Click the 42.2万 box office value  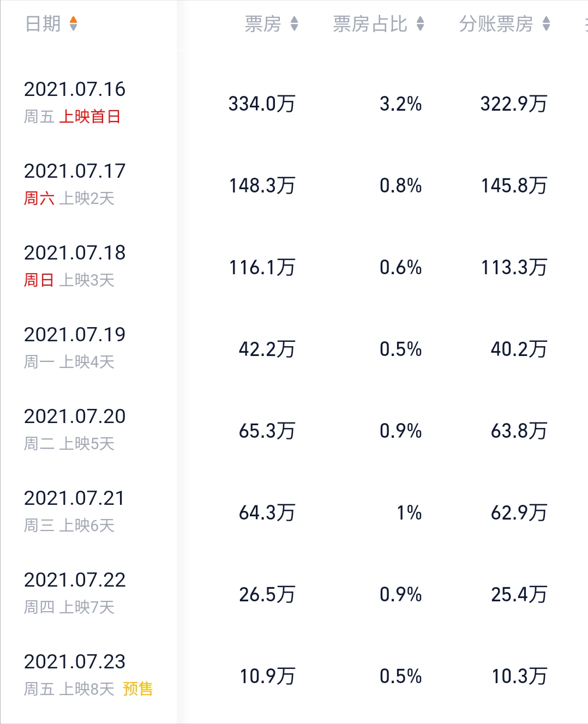[267, 349]
